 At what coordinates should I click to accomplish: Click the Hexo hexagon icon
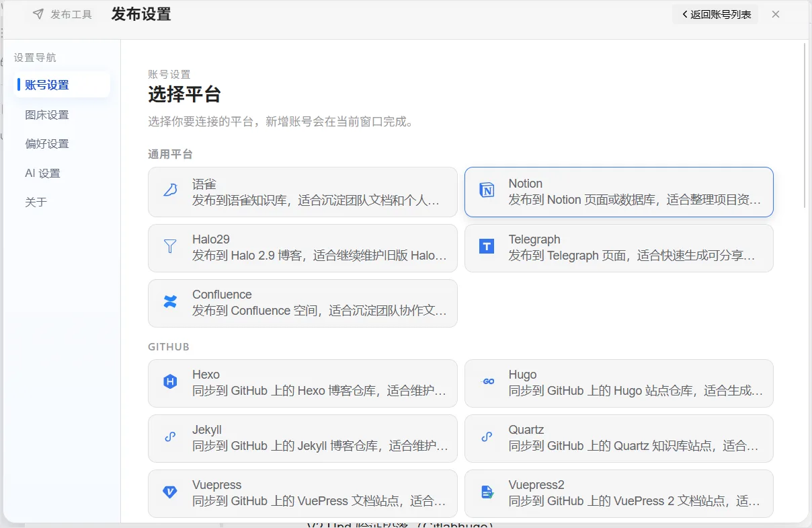click(x=170, y=382)
